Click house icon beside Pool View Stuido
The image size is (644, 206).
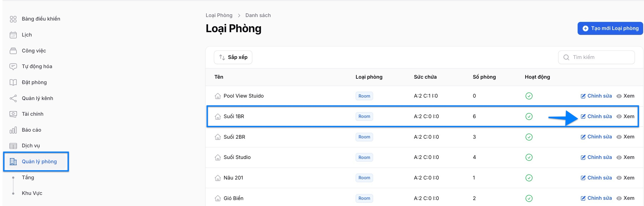[217, 96]
